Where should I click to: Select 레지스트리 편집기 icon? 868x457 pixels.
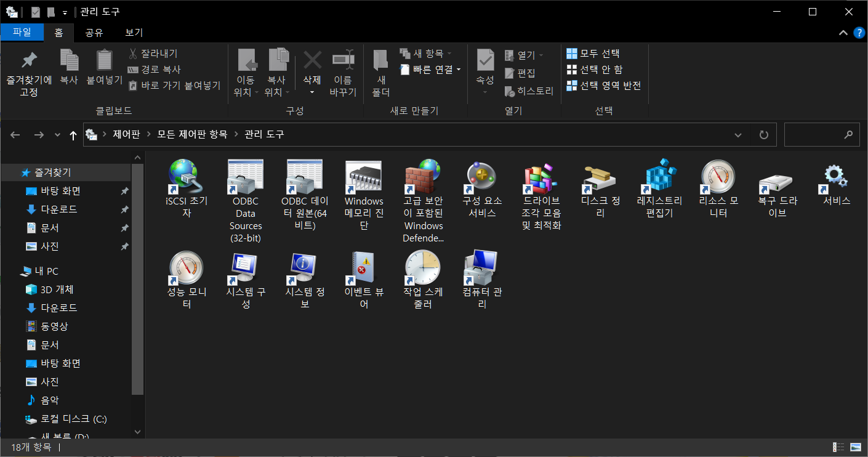point(659,176)
